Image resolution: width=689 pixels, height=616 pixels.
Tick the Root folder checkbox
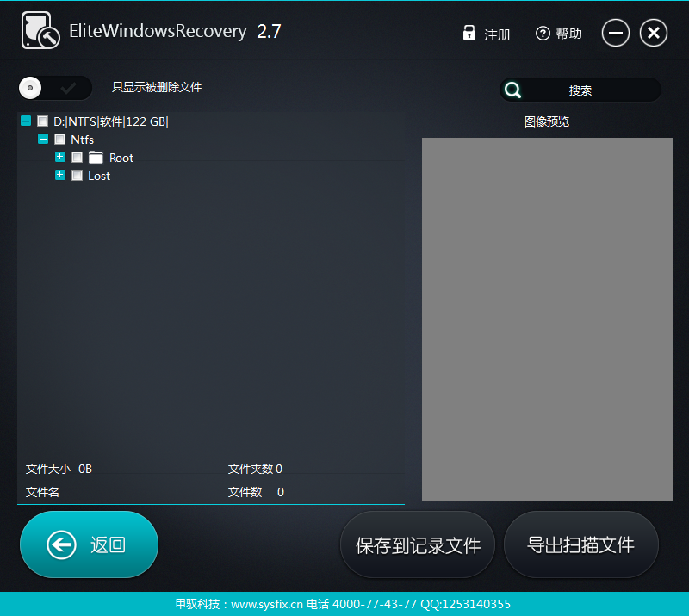tap(77, 158)
